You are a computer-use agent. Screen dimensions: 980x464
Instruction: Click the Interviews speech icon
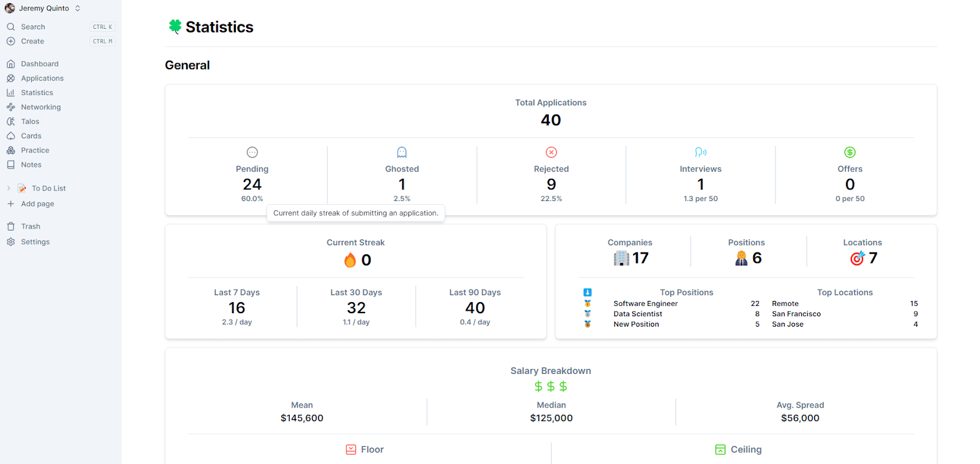click(x=701, y=152)
